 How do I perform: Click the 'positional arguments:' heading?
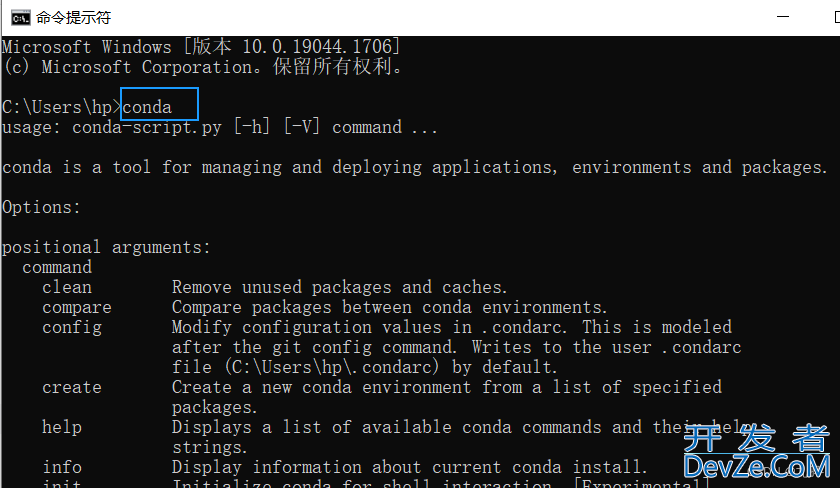tap(106, 247)
